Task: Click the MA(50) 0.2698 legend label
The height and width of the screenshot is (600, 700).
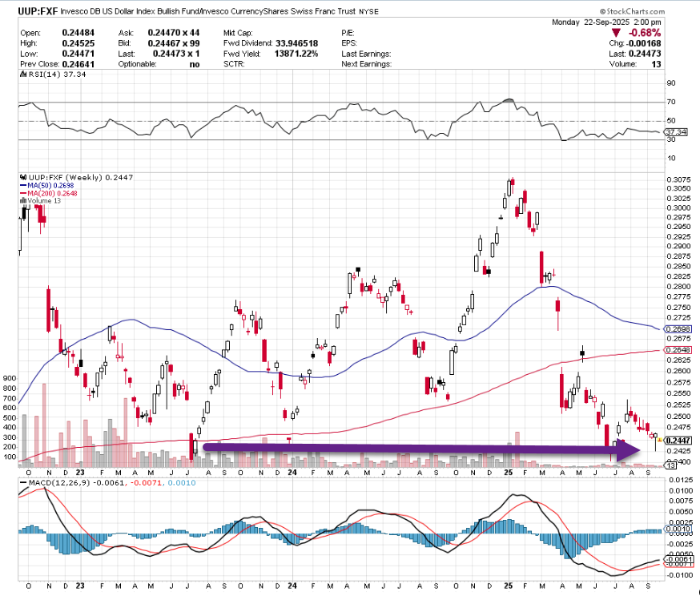Action: tap(50, 185)
